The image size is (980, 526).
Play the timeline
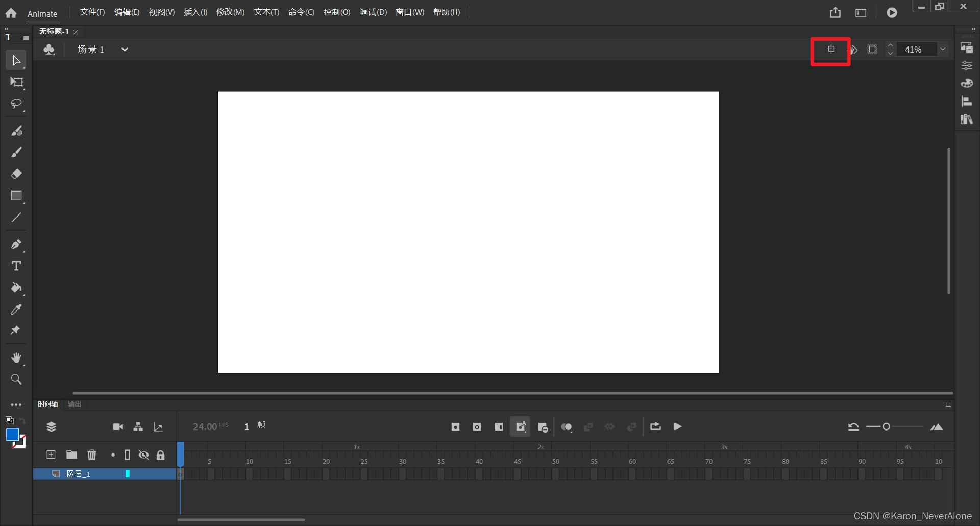pyautogui.click(x=678, y=426)
